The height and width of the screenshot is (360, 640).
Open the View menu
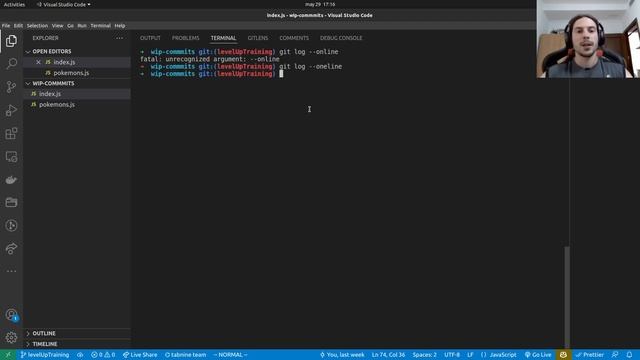pyautogui.click(x=57, y=26)
